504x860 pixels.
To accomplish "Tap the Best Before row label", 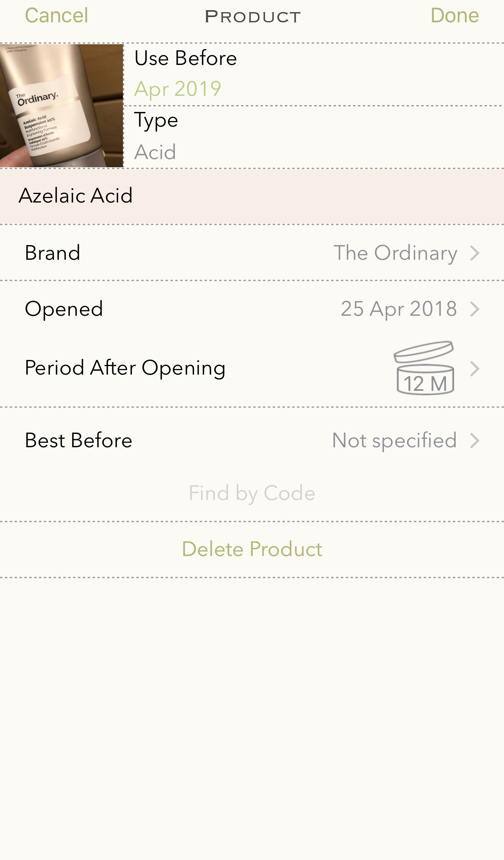I will [79, 441].
